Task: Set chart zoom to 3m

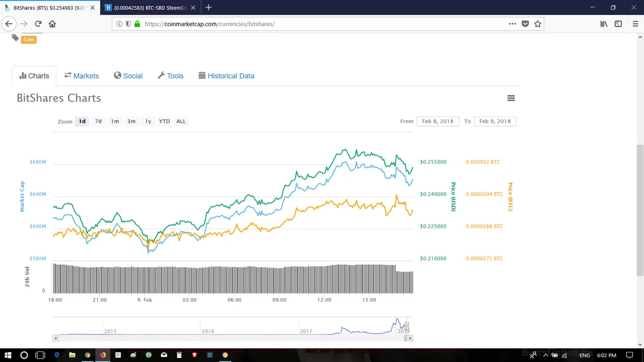Action: [131, 121]
